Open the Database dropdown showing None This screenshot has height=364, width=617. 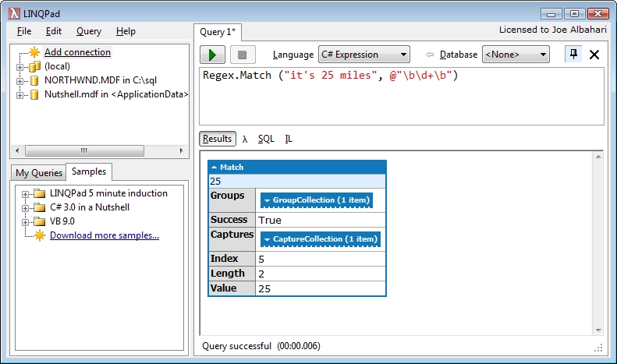(516, 55)
